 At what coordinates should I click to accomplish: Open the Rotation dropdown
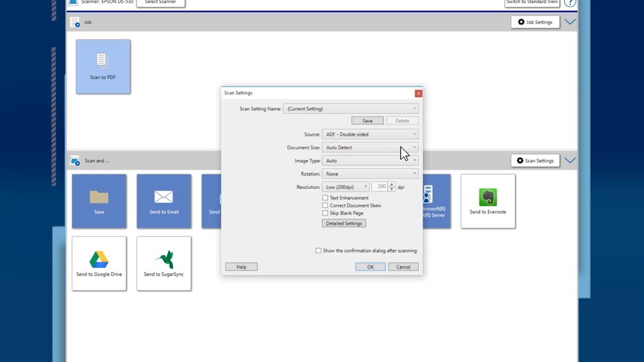pos(370,173)
